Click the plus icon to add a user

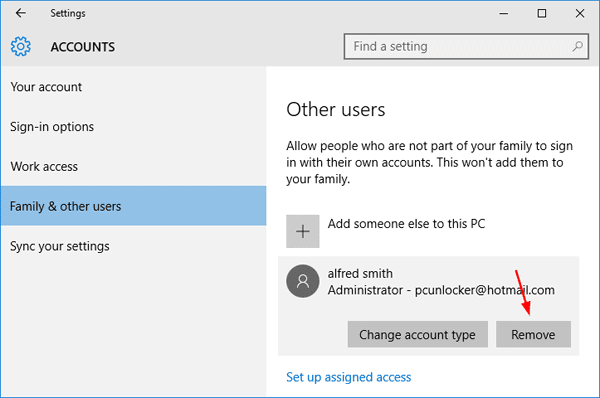click(303, 231)
